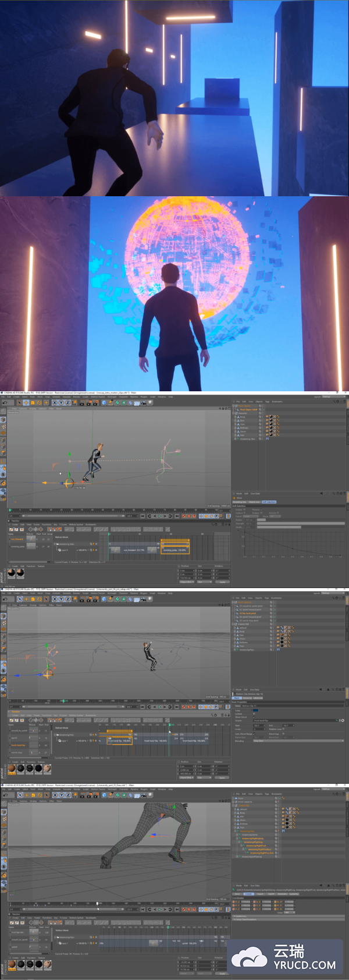Select the last front hand flip clip
The width and height of the screenshot is (349, 980).
click(x=194, y=741)
